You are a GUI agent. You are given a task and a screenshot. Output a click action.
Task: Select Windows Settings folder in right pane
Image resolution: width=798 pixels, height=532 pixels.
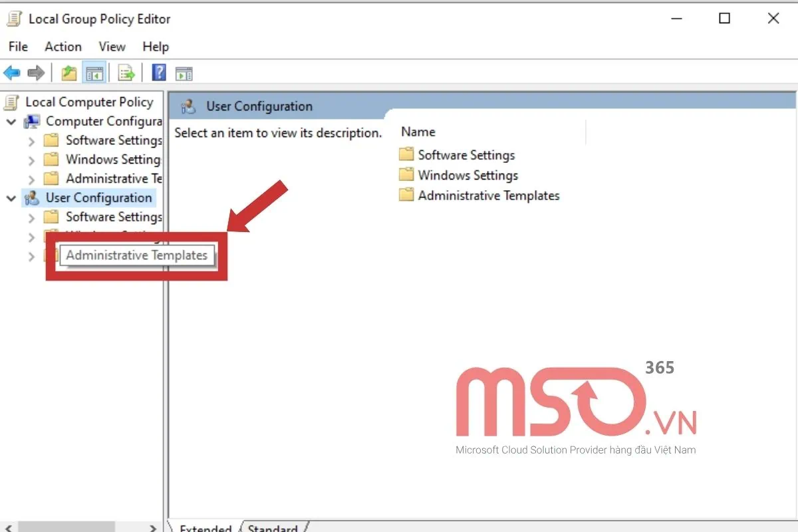(x=467, y=176)
